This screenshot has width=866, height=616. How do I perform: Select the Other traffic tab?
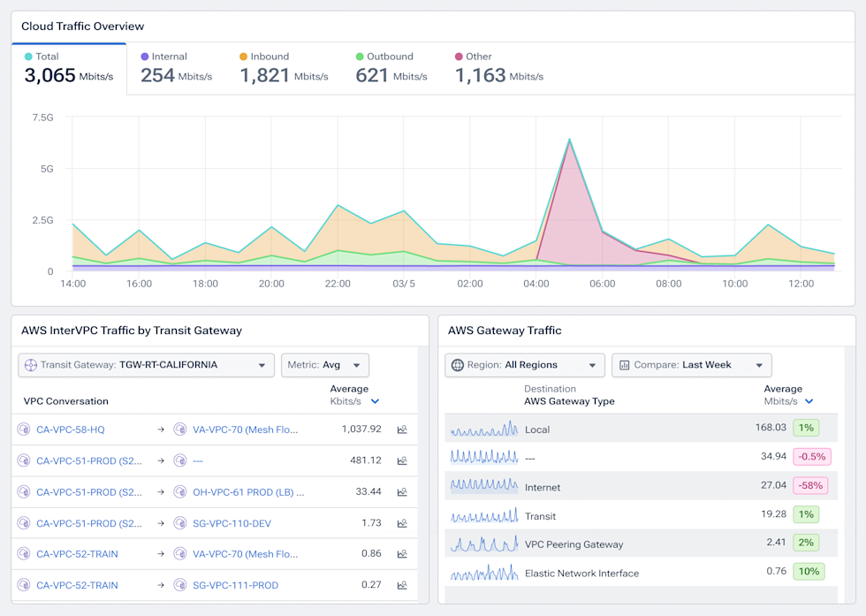click(498, 69)
